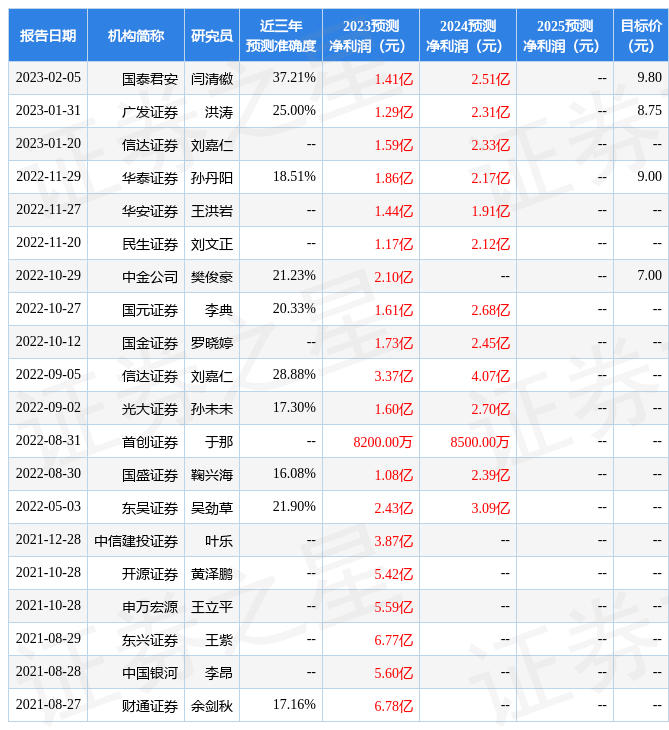
Task: Click the 2024预测净利润 column header
Action: point(468,36)
